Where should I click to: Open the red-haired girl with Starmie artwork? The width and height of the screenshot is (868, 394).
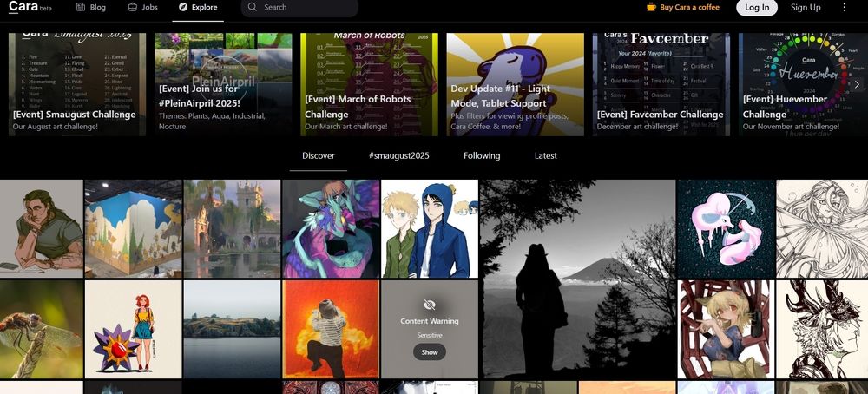pyautogui.click(x=134, y=329)
